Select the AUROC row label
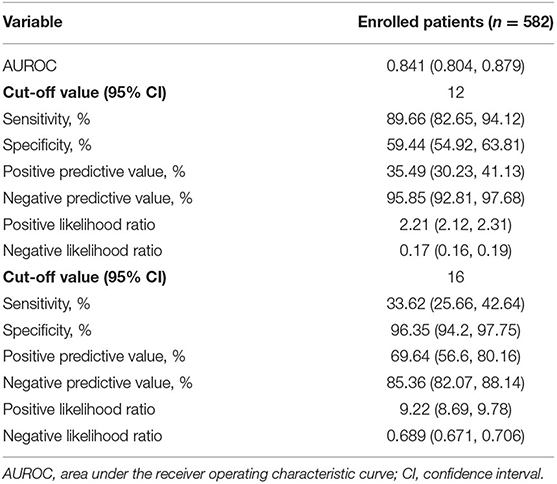The image size is (557, 484). (30, 66)
